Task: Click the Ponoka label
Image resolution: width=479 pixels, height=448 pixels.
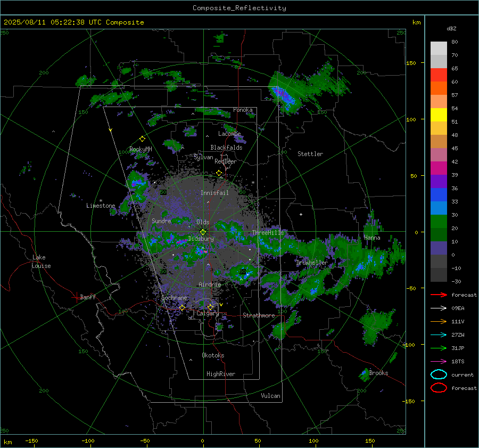Action: (243, 110)
